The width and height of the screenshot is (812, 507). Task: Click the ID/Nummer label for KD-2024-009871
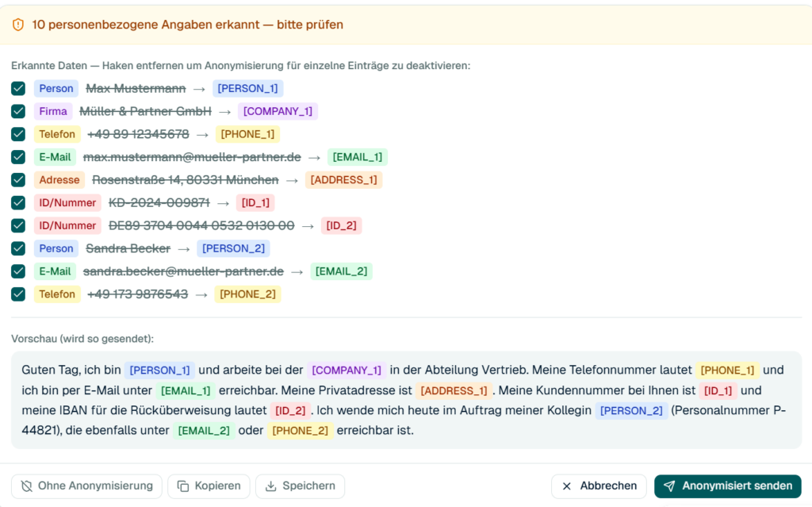click(67, 202)
